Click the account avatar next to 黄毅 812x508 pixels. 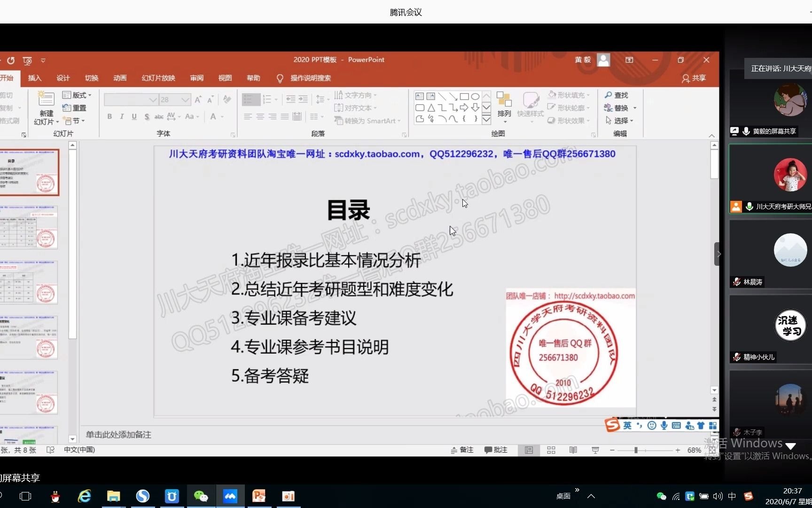[x=603, y=60]
